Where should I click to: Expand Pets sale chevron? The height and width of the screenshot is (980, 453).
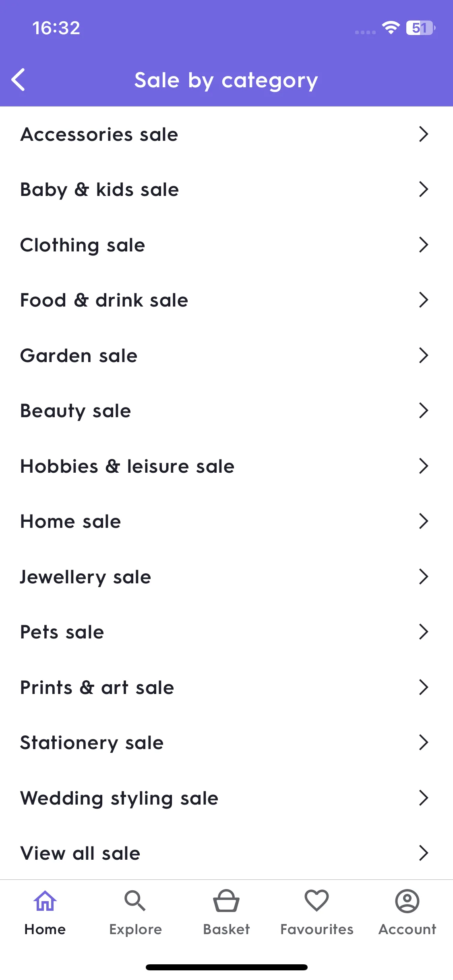coord(423,632)
